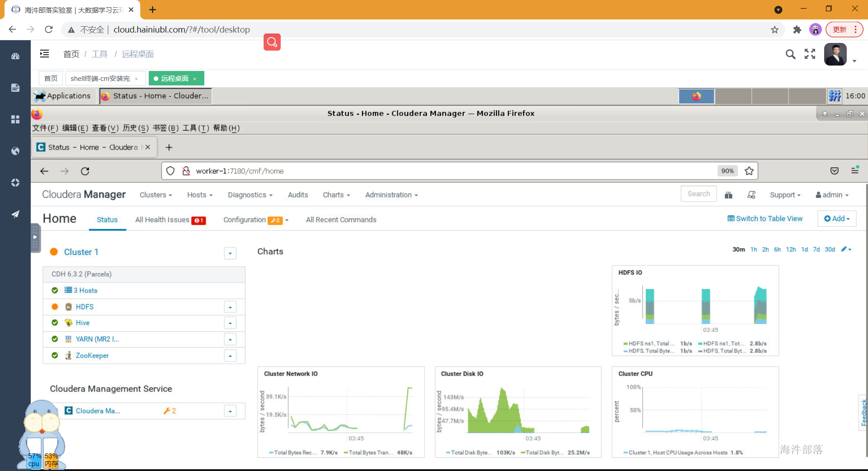Image resolution: width=868 pixels, height=471 pixels.
Task: Switch to shell终端-cm安装完 tab
Action: (100, 78)
